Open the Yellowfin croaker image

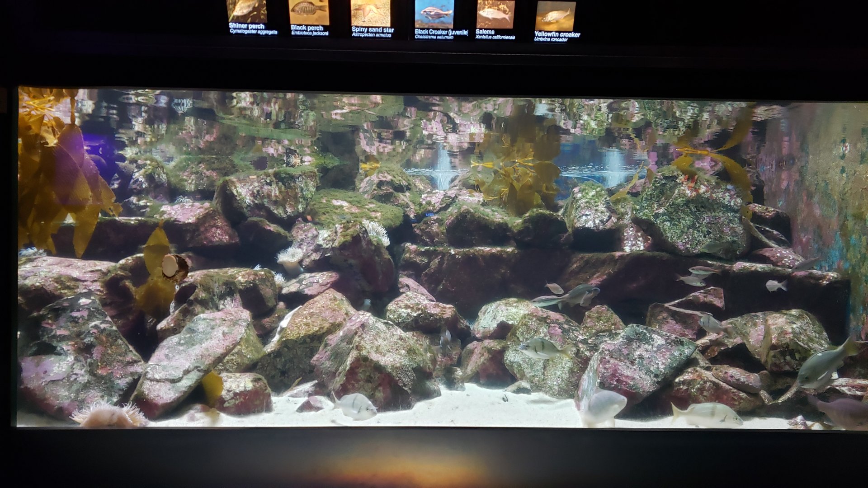(556, 16)
